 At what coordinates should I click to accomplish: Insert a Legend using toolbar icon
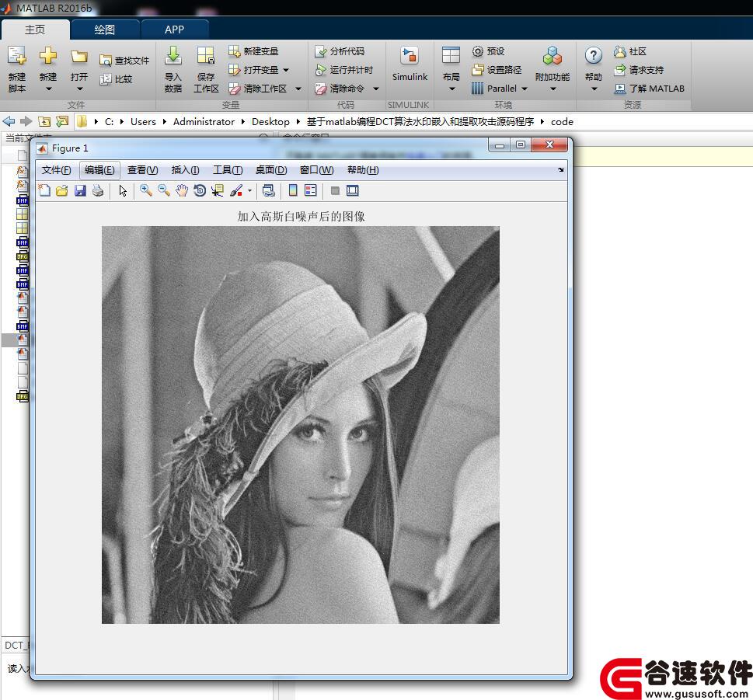click(311, 190)
